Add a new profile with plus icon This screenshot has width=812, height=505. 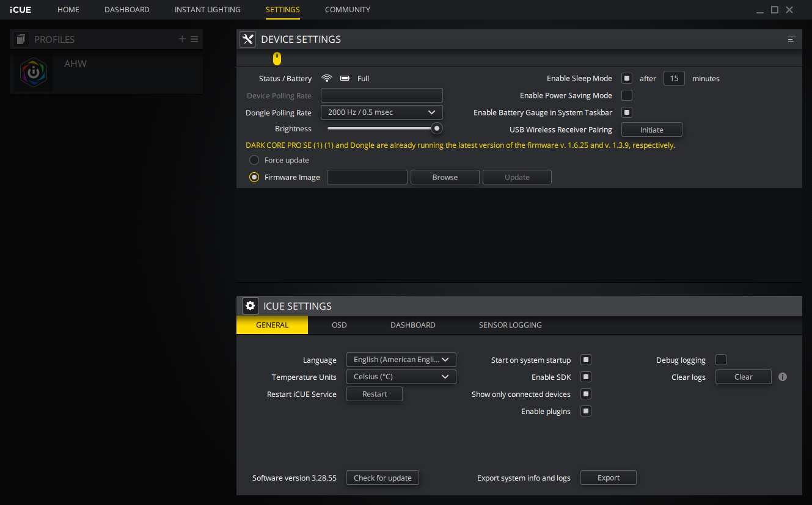tap(182, 39)
